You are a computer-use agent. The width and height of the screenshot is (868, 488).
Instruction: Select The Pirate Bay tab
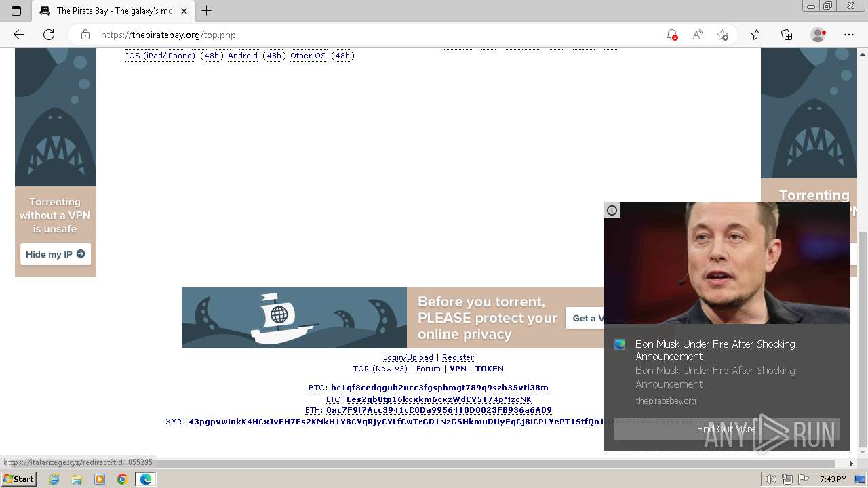tap(114, 11)
